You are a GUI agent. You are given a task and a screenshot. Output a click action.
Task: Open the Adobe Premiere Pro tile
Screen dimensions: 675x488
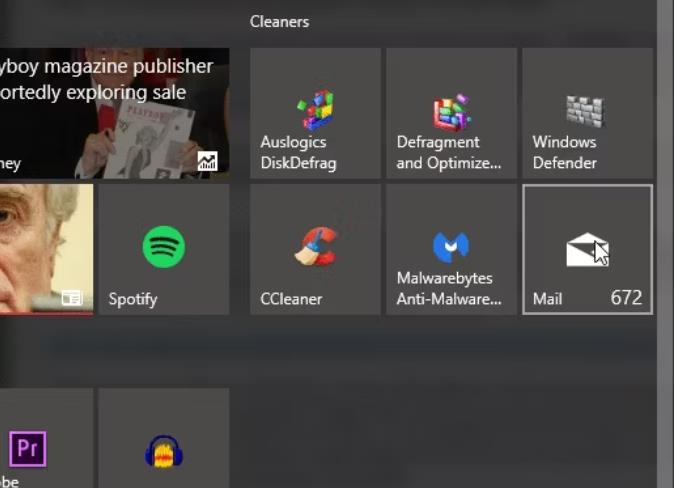(x=46, y=438)
